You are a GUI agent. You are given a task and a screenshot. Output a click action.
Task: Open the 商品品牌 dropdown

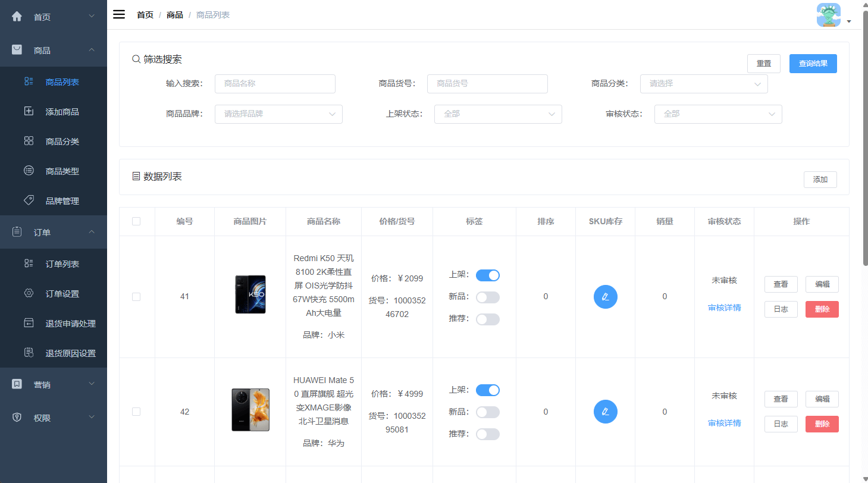tap(278, 114)
